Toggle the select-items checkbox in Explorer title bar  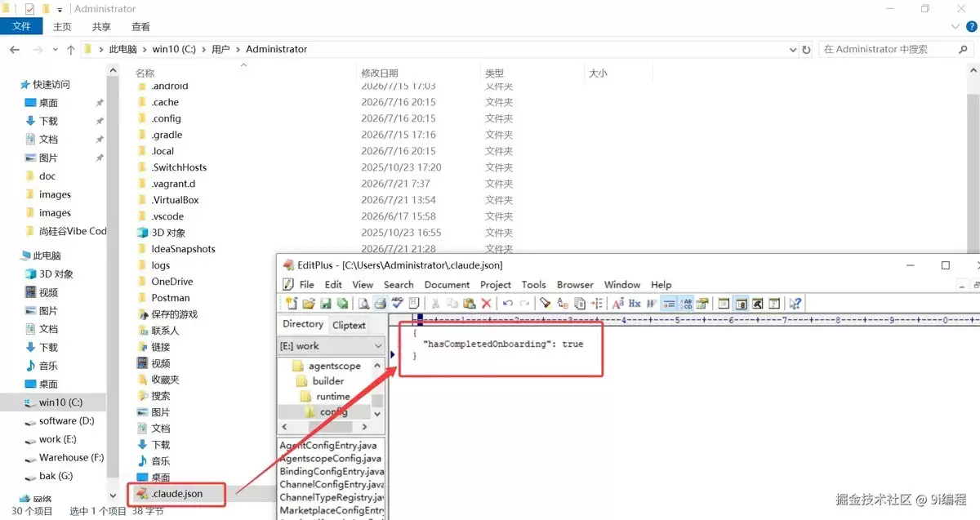coord(30,9)
